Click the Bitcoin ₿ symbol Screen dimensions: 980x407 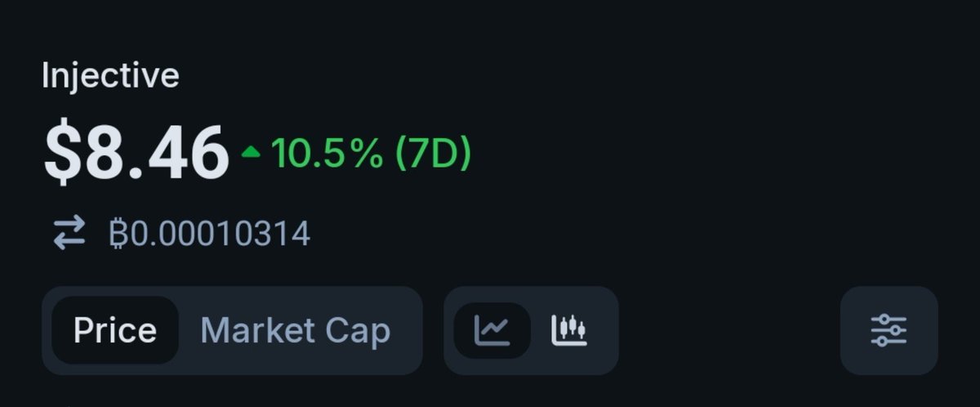(117, 235)
